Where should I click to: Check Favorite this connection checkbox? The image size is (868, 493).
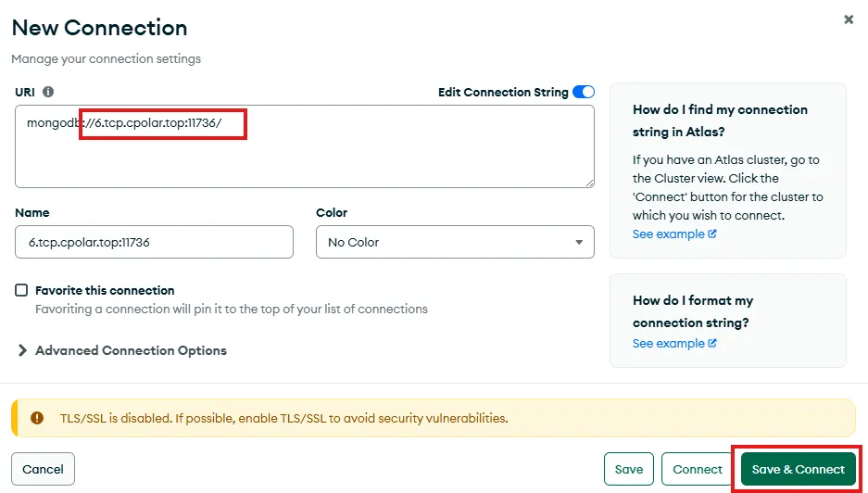point(21,290)
